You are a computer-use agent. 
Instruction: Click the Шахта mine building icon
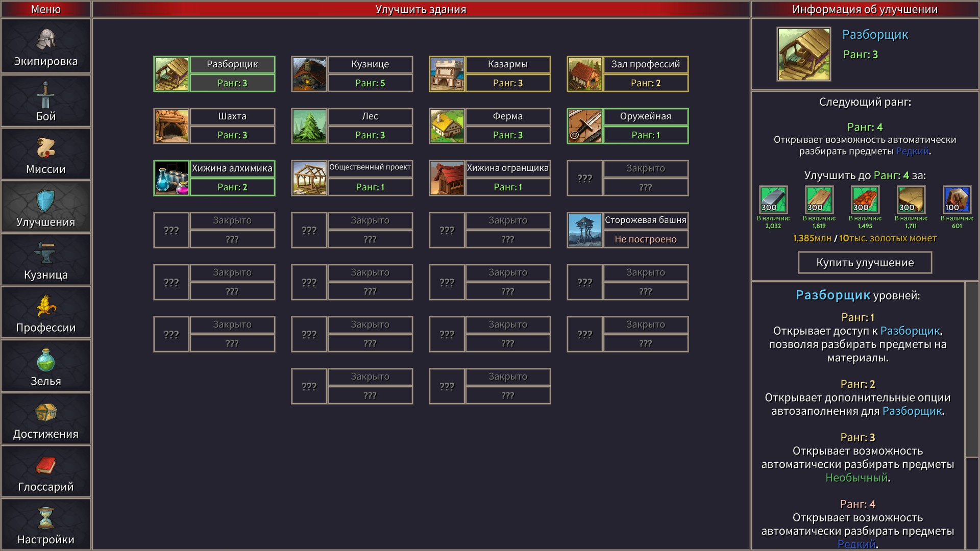tap(171, 126)
